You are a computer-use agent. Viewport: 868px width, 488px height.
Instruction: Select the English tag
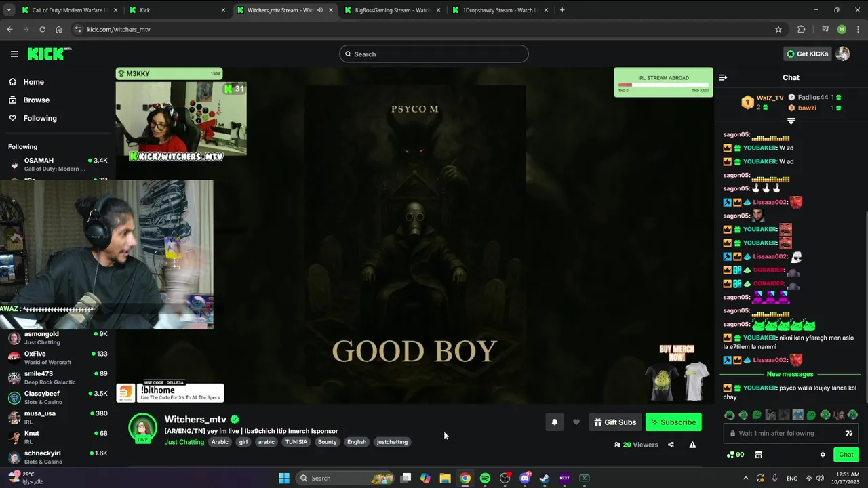tap(357, 442)
